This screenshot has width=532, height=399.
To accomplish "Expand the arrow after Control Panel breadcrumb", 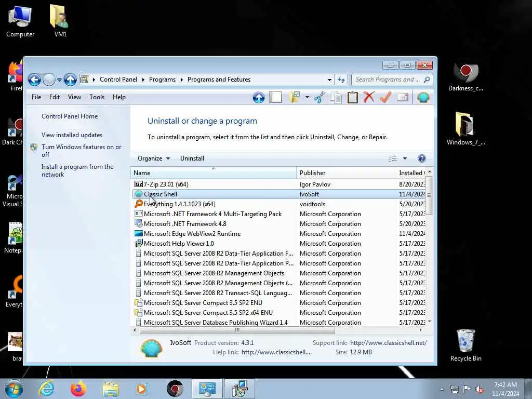I will [143, 79].
